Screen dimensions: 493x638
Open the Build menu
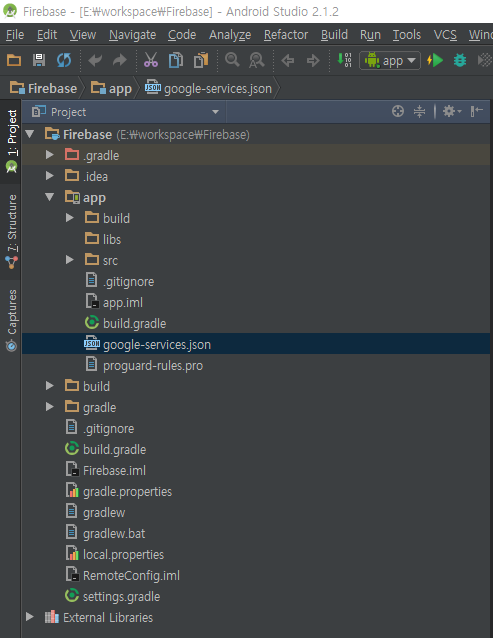coord(334,35)
